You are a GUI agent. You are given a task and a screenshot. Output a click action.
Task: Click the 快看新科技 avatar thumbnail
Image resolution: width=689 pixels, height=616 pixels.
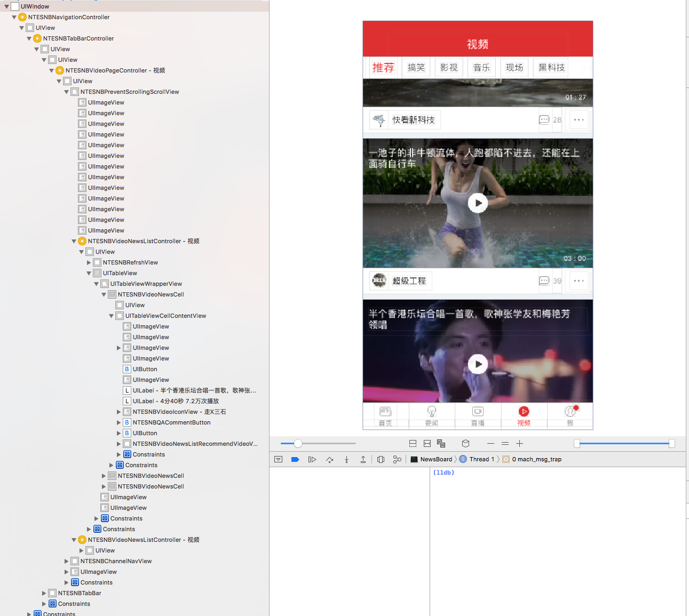tap(379, 120)
